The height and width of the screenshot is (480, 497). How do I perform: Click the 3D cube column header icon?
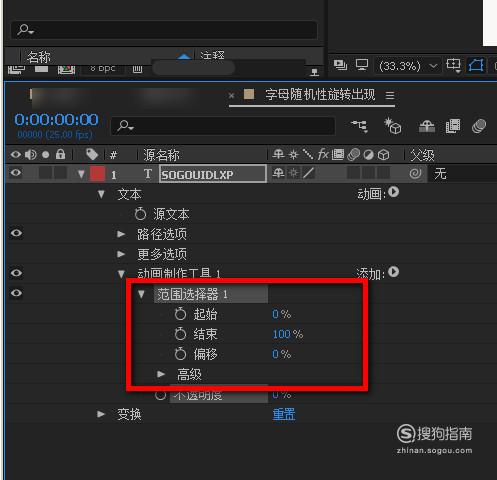pos(384,155)
